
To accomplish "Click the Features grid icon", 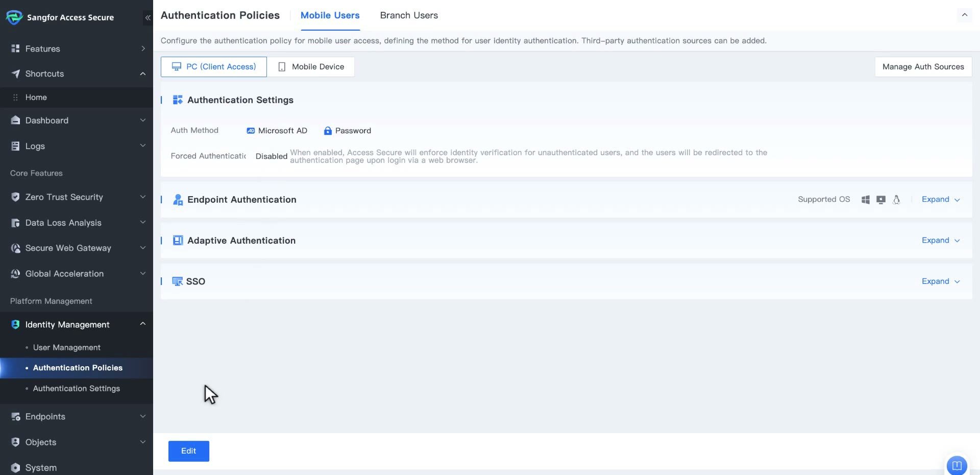I will [15, 49].
